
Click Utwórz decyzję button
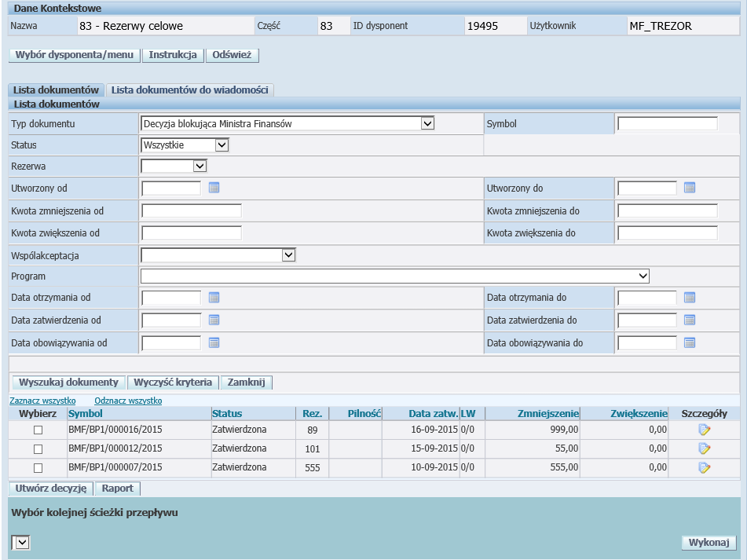pyautogui.click(x=51, y=489)
